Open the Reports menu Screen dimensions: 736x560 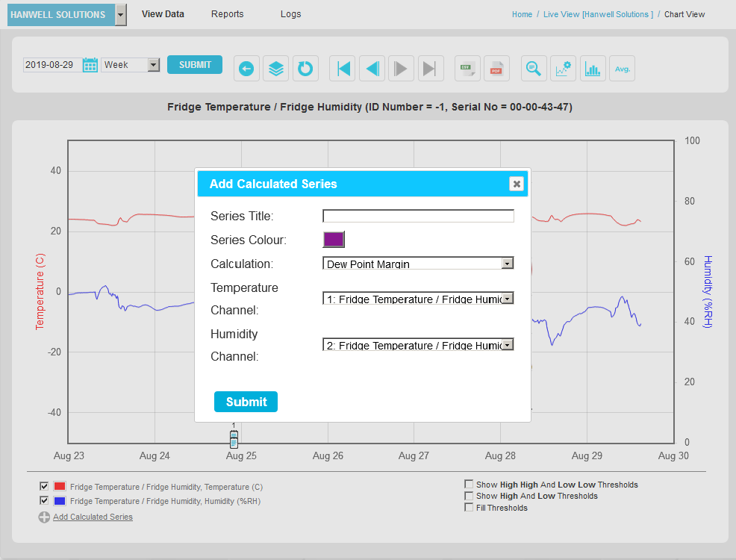228,14
